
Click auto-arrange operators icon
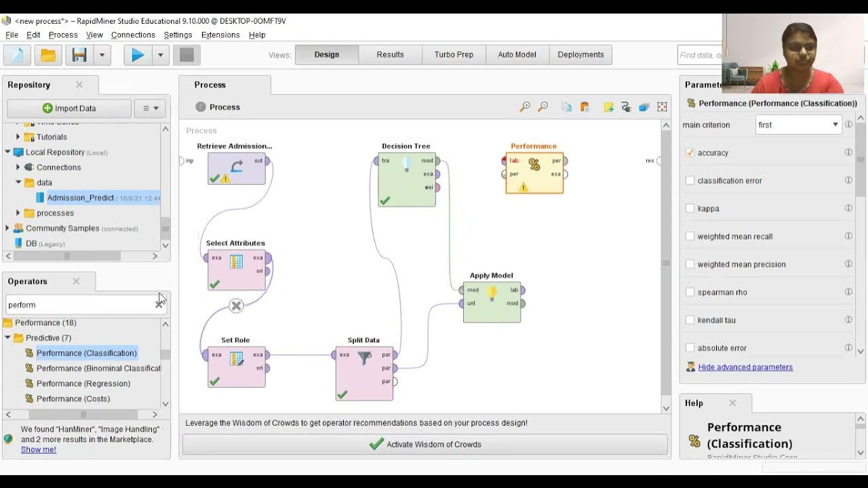pos(626,107)
